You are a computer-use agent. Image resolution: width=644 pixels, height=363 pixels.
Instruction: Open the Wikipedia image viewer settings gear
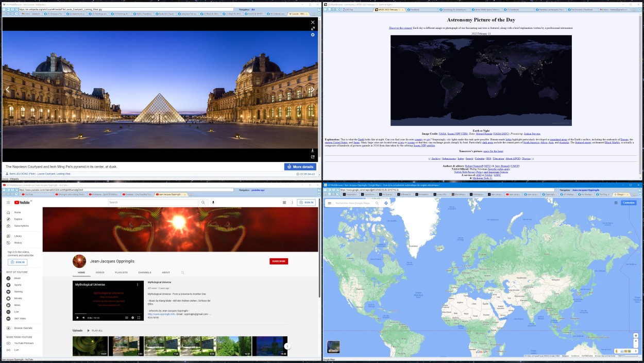pyautogui.click(x=313, y=35)
